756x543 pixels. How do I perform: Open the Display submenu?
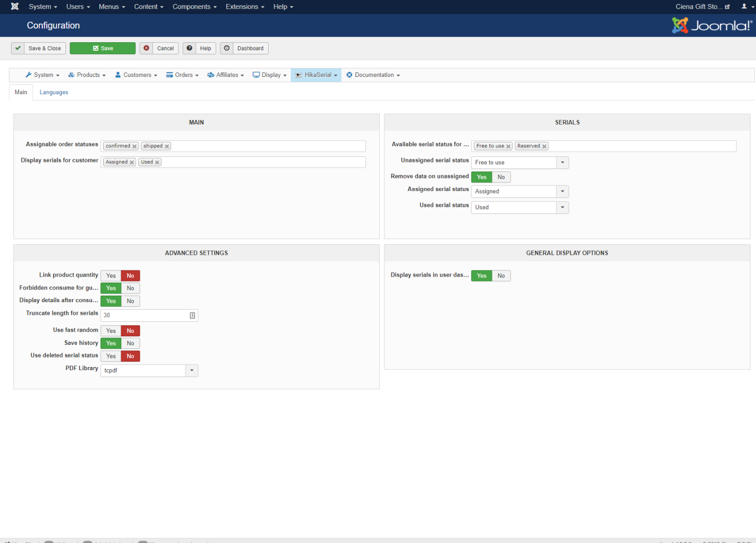click(270, 75)
